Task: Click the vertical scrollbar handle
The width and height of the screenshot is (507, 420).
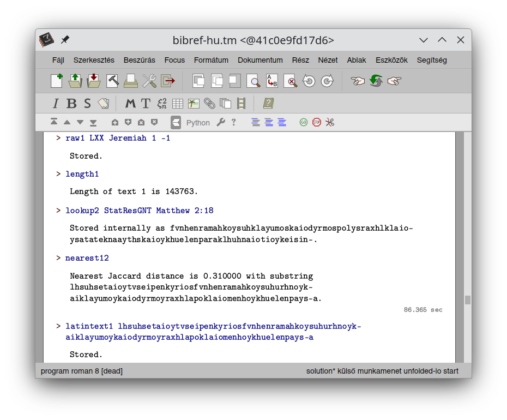Action: coord(467,299)
